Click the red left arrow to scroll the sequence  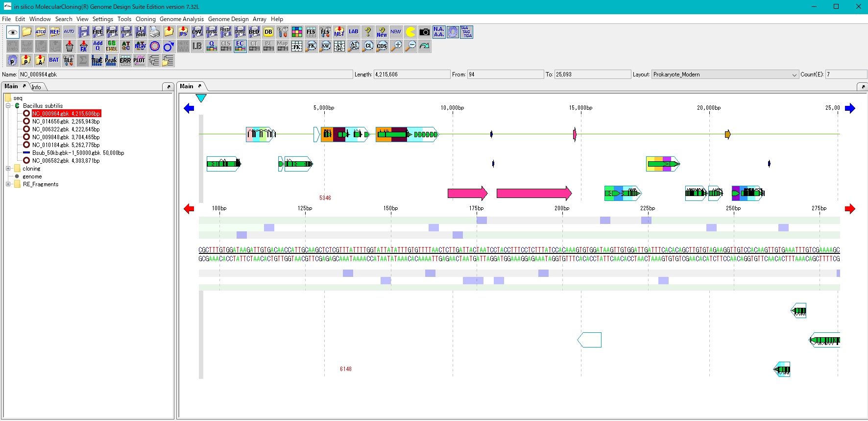[x=189, y=209]
